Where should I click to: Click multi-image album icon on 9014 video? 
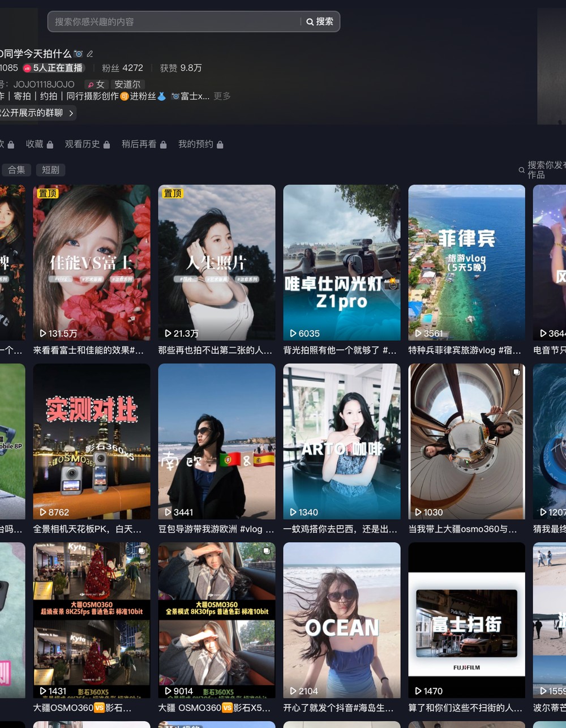(267, 551)
